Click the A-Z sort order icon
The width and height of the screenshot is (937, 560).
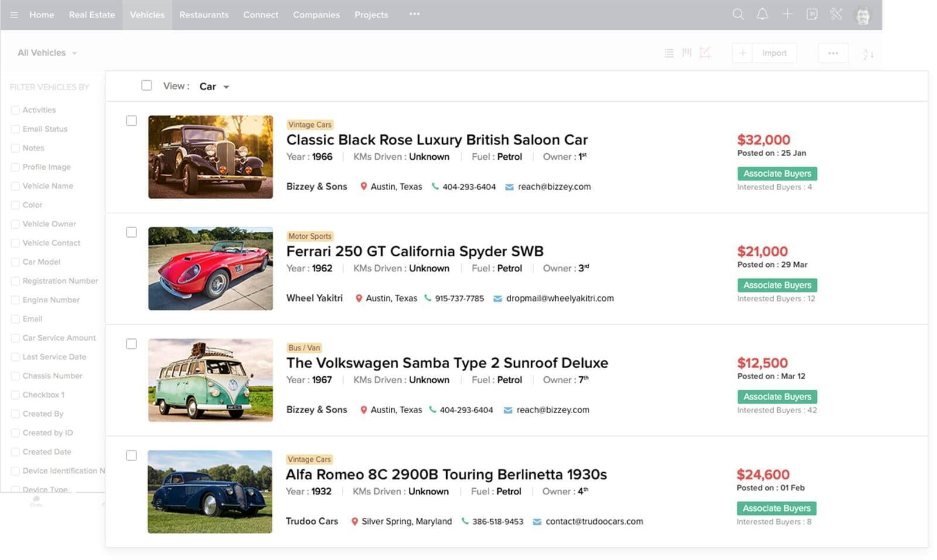pyautogui.click(x=868, y=54)
